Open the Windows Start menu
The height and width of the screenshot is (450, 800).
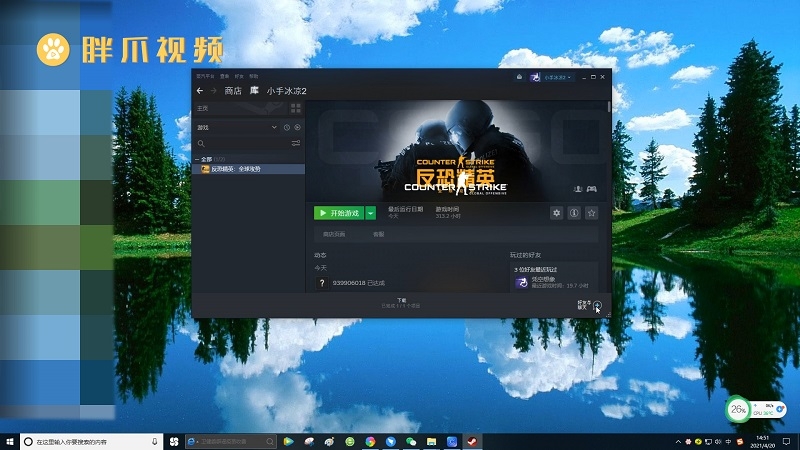click(9, 441)
